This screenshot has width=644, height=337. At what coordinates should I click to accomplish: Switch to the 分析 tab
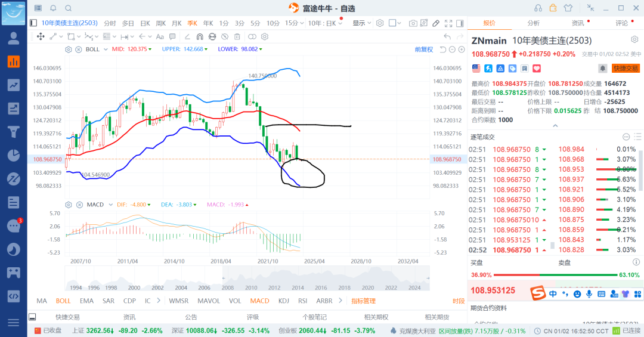click(533, 23)
